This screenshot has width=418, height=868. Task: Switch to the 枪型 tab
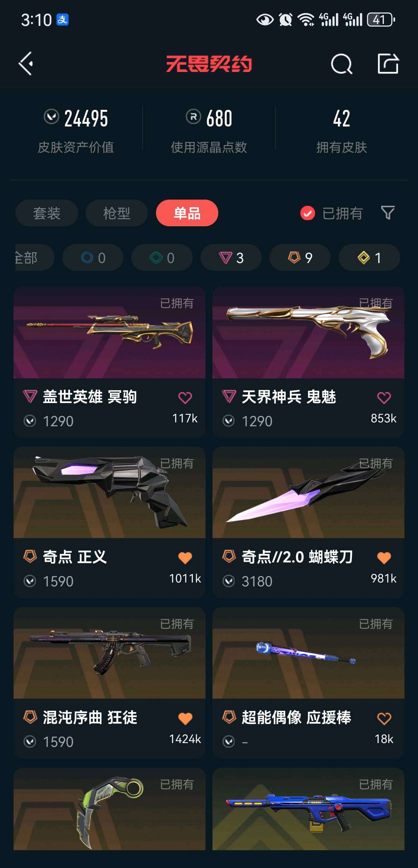116,213
